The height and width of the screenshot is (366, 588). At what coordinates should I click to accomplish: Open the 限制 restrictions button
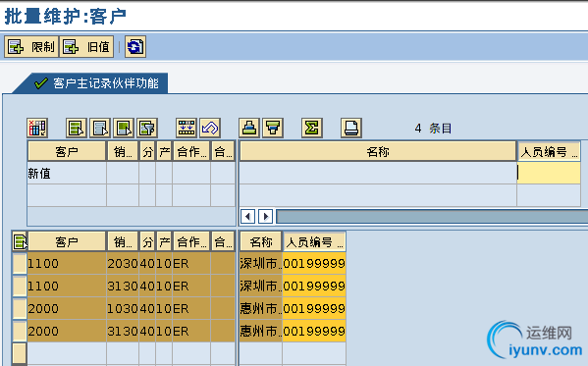31,47
